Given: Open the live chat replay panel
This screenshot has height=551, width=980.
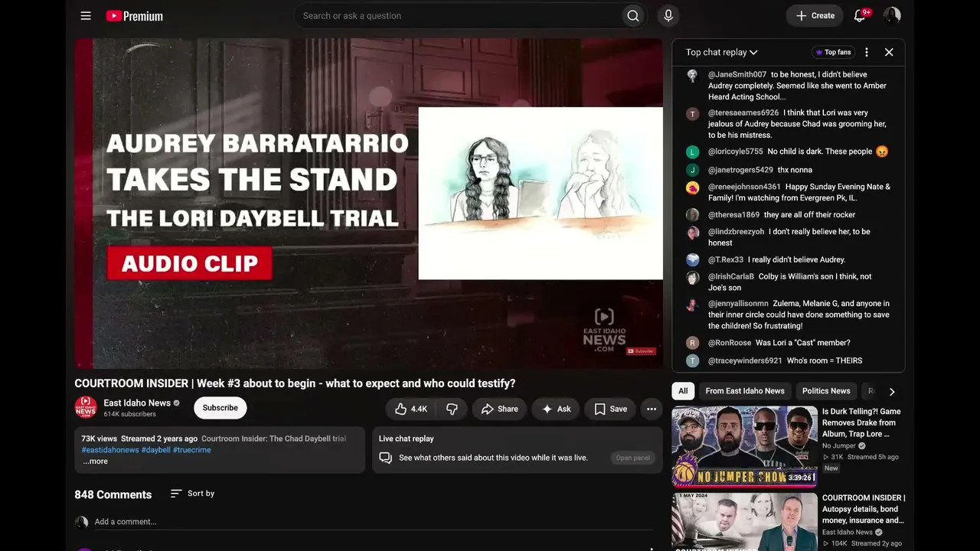Looking at the screenshot, I should [x=633, y=458].
